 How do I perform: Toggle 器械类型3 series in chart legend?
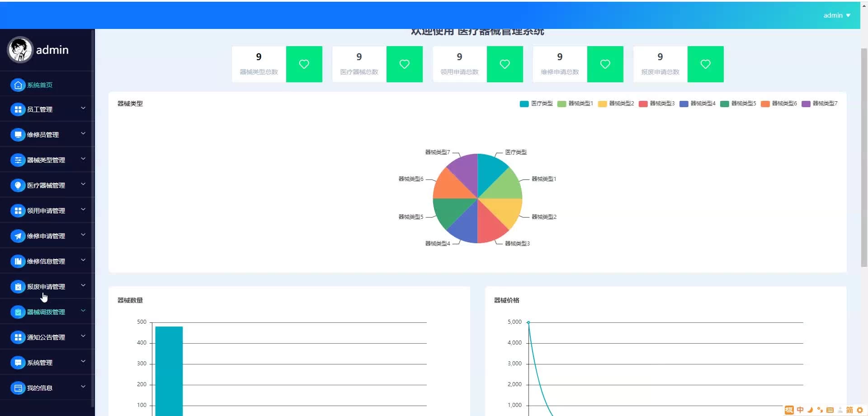[x=656, y=104]
